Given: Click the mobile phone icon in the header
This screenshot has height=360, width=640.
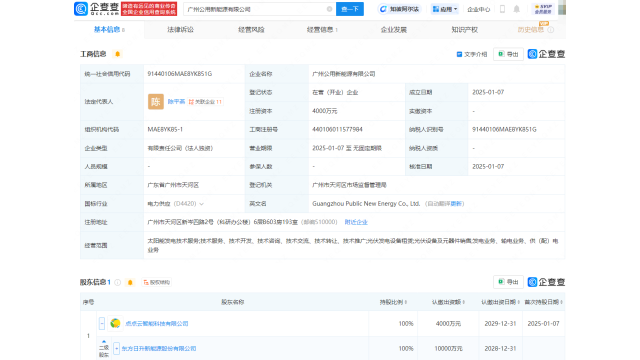Looking at the screenshot, I should [x=502, y=9].
